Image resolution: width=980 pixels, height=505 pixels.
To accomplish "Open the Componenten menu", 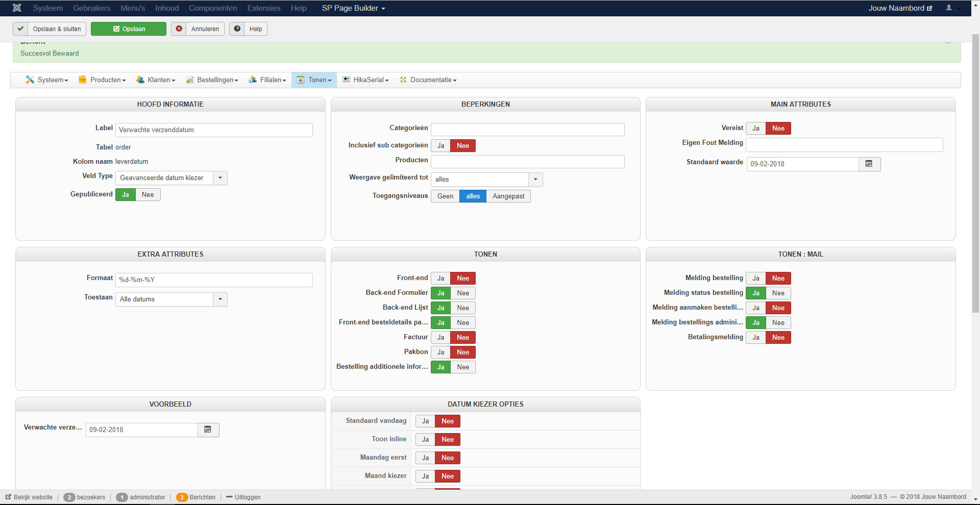I will pos(213,8).
